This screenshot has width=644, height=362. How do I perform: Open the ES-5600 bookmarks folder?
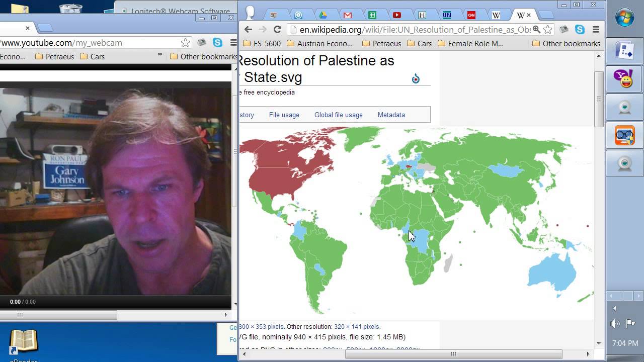coord(262,44)
